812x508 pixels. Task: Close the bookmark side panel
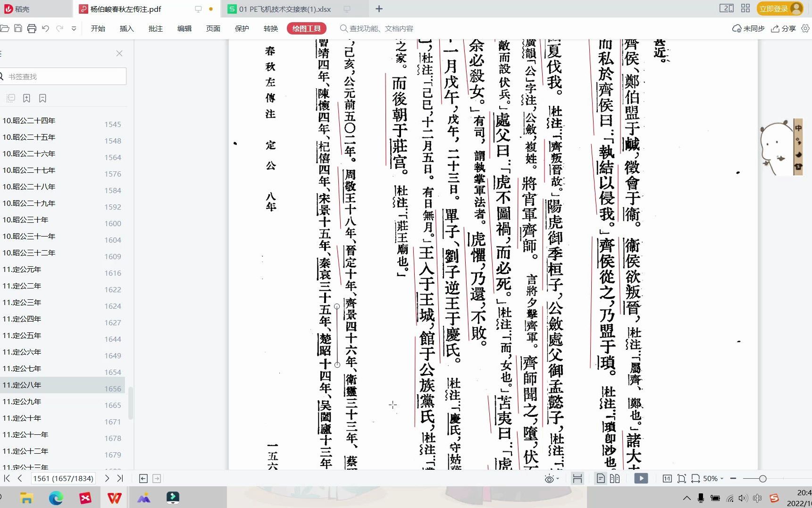119,53
